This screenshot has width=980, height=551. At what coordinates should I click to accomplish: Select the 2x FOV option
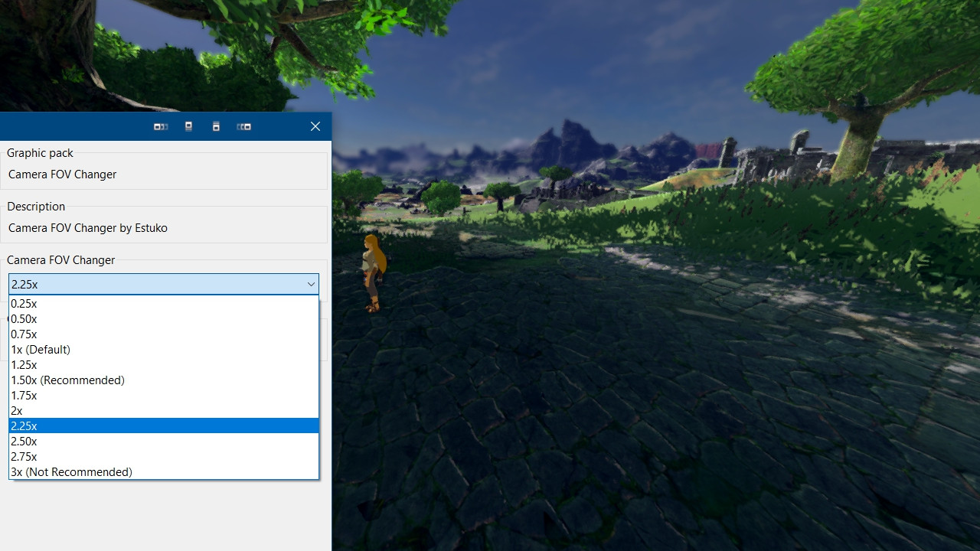(16, 410)
